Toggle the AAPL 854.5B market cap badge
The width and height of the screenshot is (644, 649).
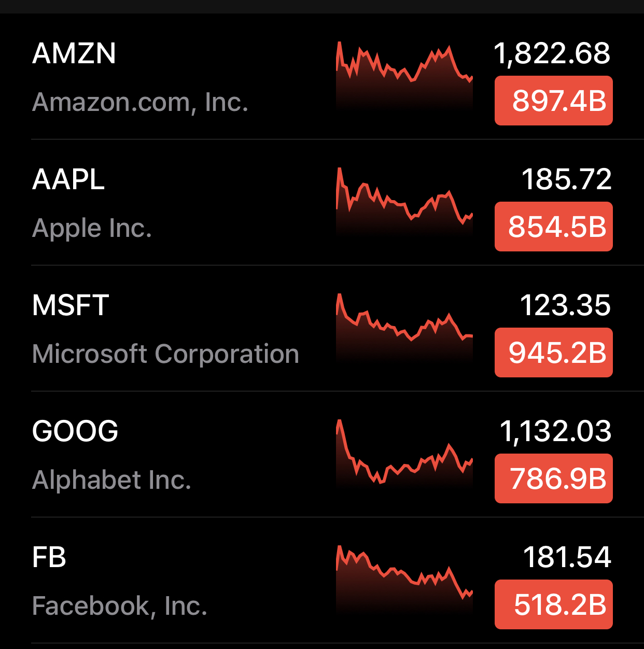click(x=553, y=227)
